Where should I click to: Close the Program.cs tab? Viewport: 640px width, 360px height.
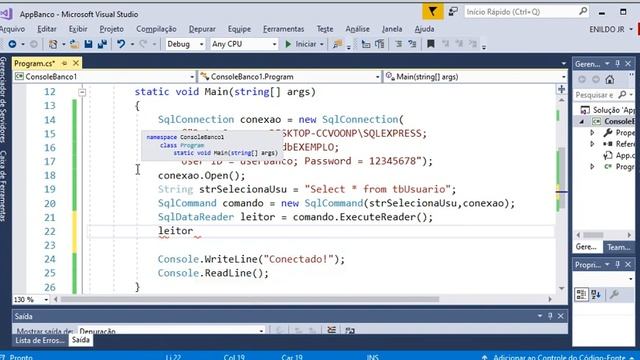[x=76, y=63]
